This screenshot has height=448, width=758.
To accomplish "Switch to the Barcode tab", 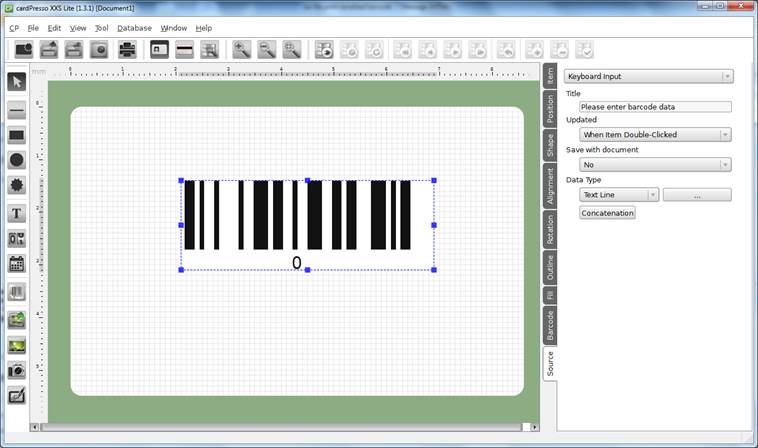I will tap(550, 325).
